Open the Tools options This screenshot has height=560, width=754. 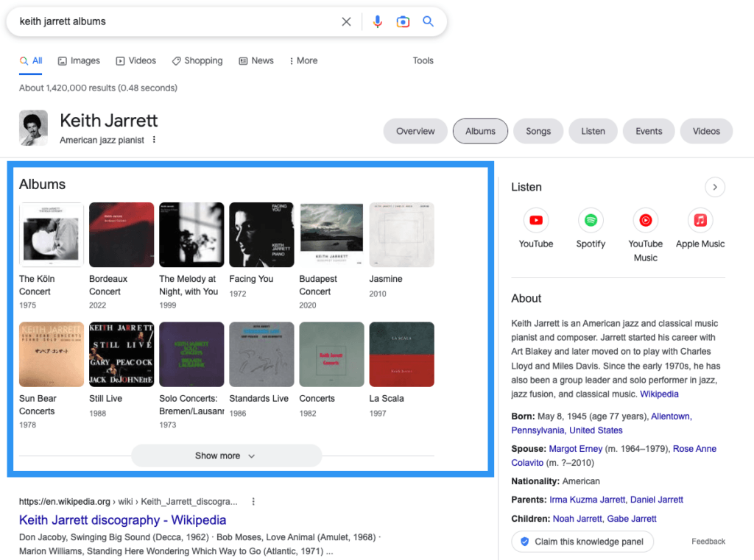click(423, 60)
